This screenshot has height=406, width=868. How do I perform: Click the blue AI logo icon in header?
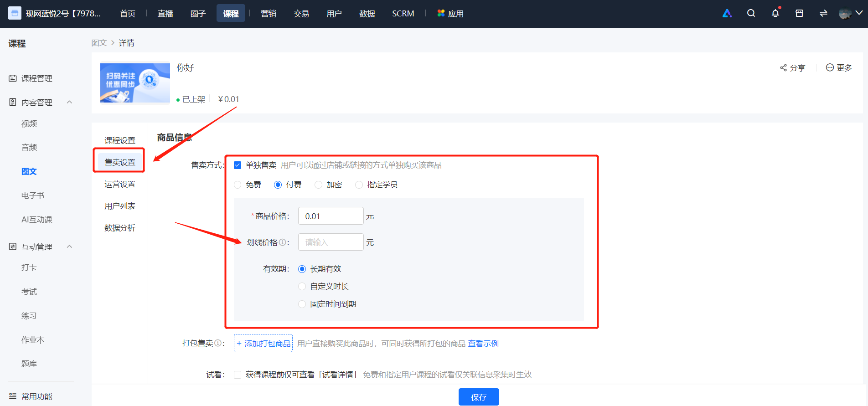point(727,13)
